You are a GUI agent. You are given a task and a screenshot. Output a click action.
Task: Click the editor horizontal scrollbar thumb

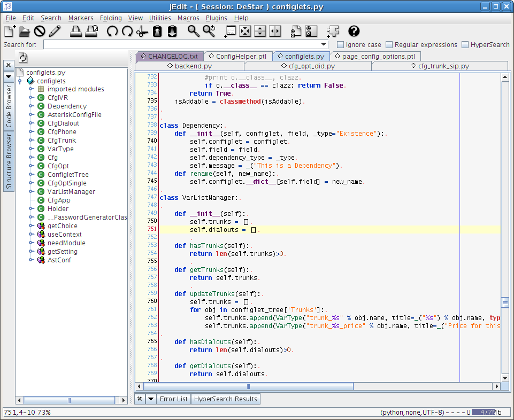tap(248, 386)
